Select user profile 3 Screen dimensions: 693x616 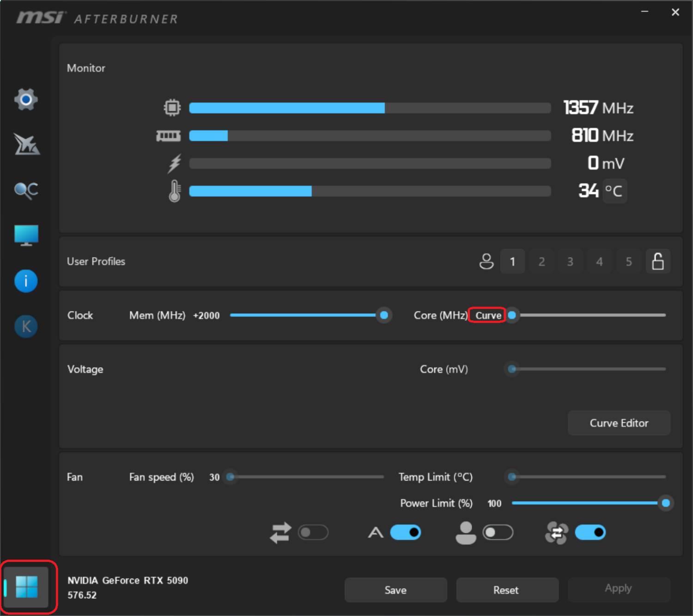[x=570, y=262]
